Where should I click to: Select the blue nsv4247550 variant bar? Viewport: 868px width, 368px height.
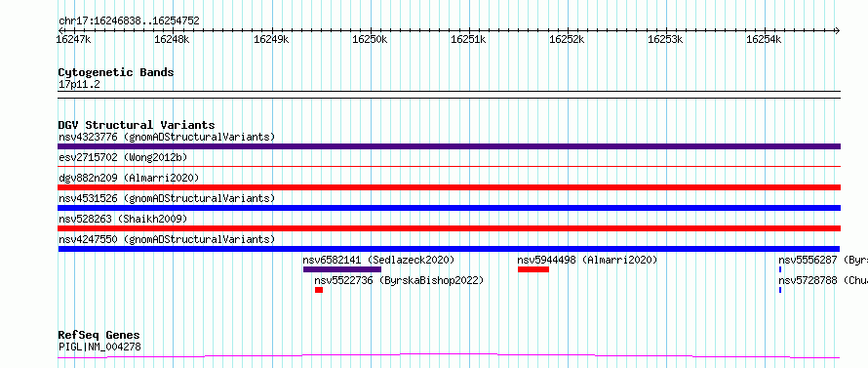pyautogui.click(x=450, y=249)
